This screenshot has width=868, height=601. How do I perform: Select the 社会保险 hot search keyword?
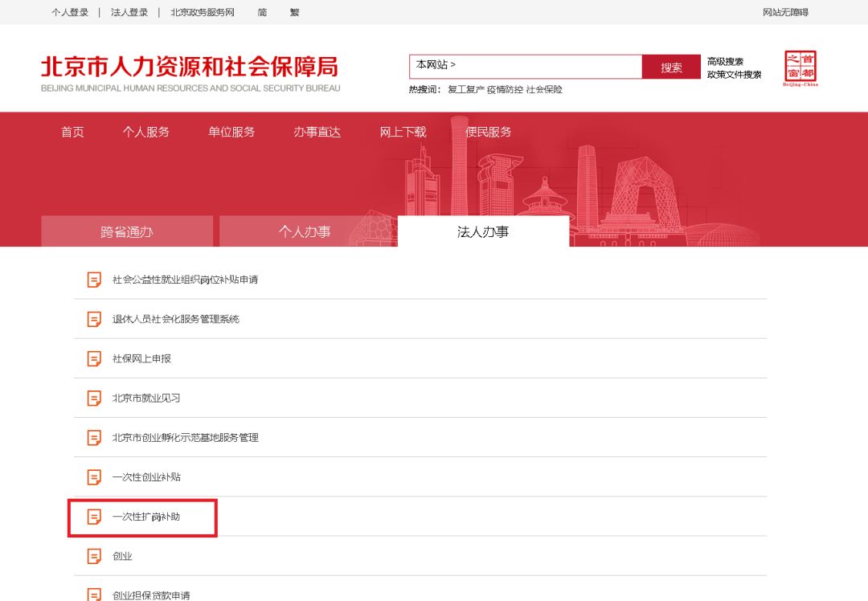click(x=544, y=89)
